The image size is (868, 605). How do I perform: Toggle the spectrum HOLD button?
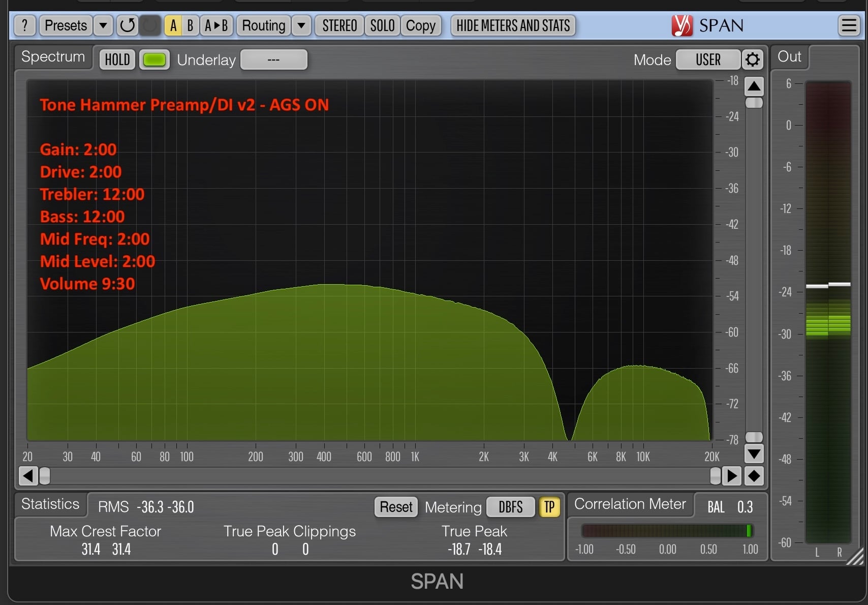point(117,59)
